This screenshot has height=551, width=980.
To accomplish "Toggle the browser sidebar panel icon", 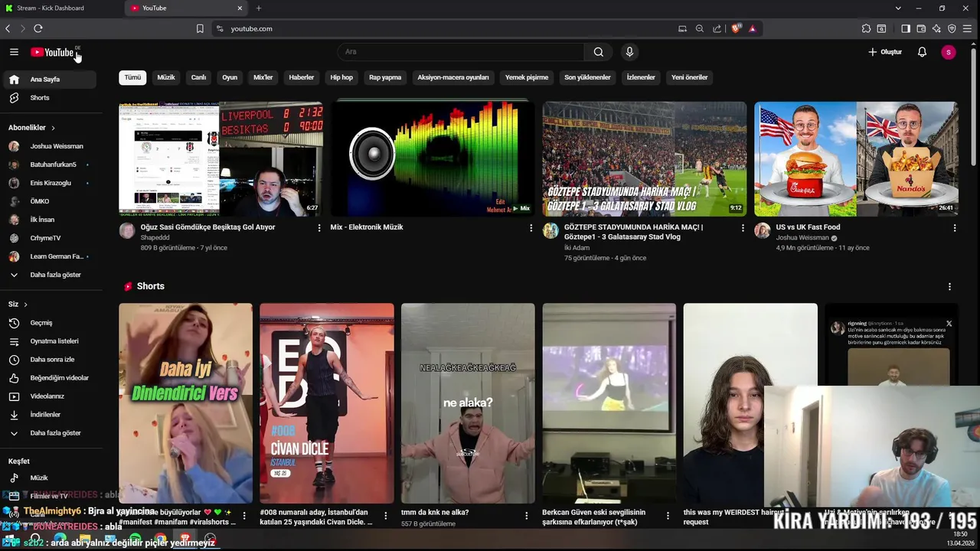I will [x=906, y=28].
